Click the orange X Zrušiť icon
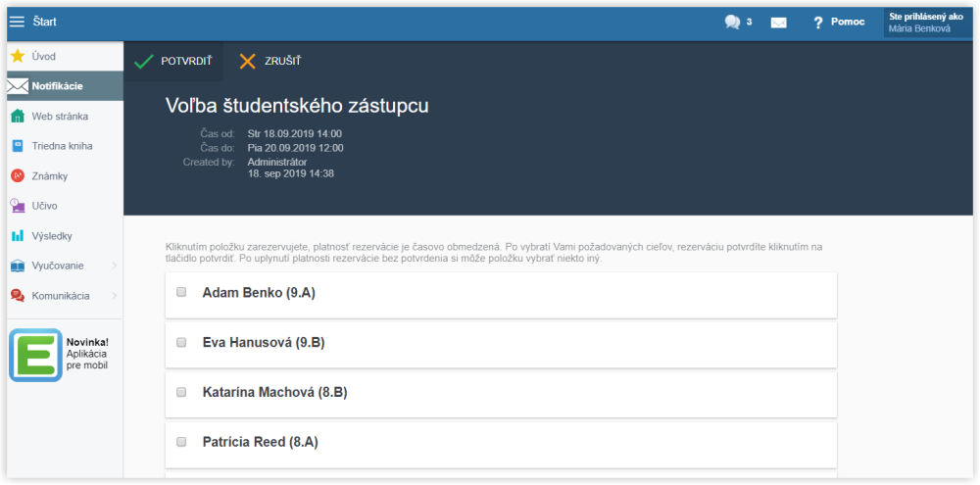The width and height of the screenshot is (980, 485). 248,62
